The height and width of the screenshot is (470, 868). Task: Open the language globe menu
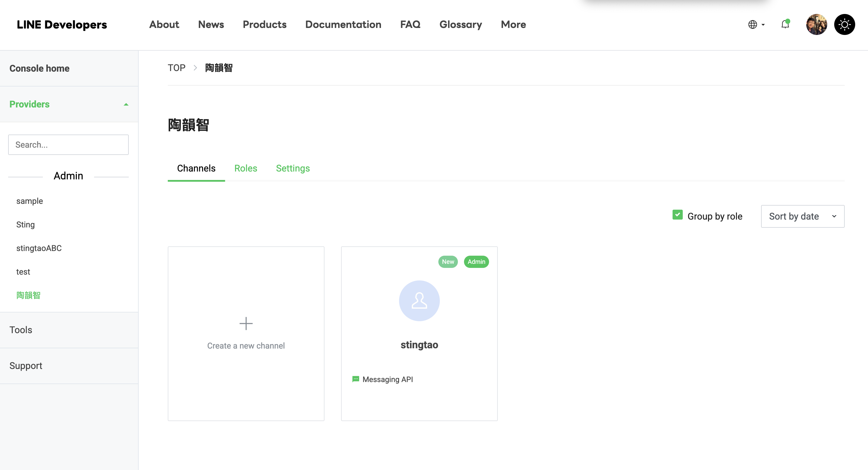(756, 24)
